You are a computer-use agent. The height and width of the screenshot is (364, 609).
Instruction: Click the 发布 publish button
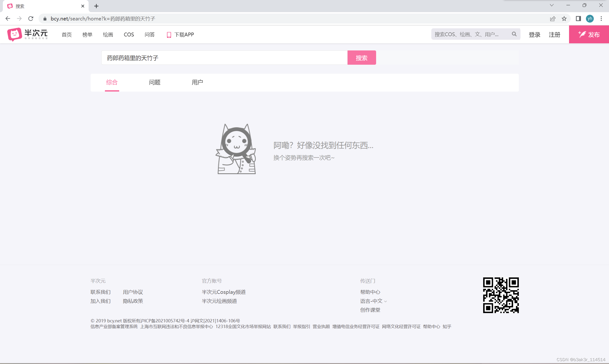589,34
